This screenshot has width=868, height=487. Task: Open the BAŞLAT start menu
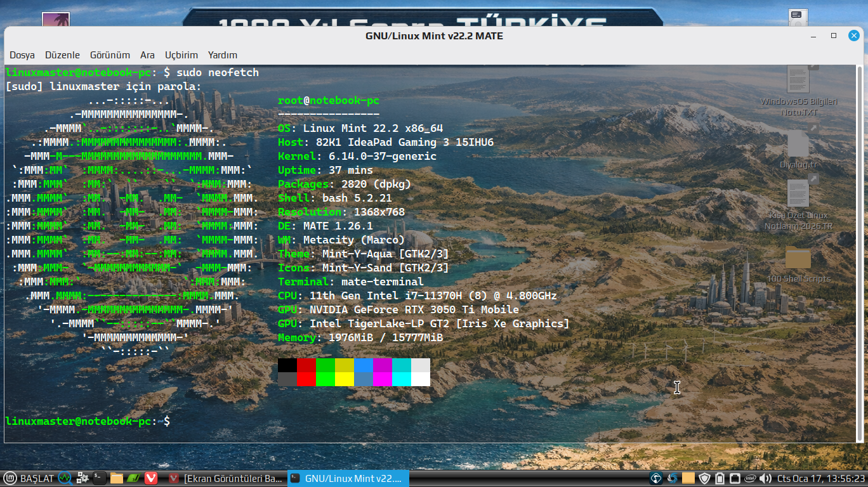(x=29, y=478)
